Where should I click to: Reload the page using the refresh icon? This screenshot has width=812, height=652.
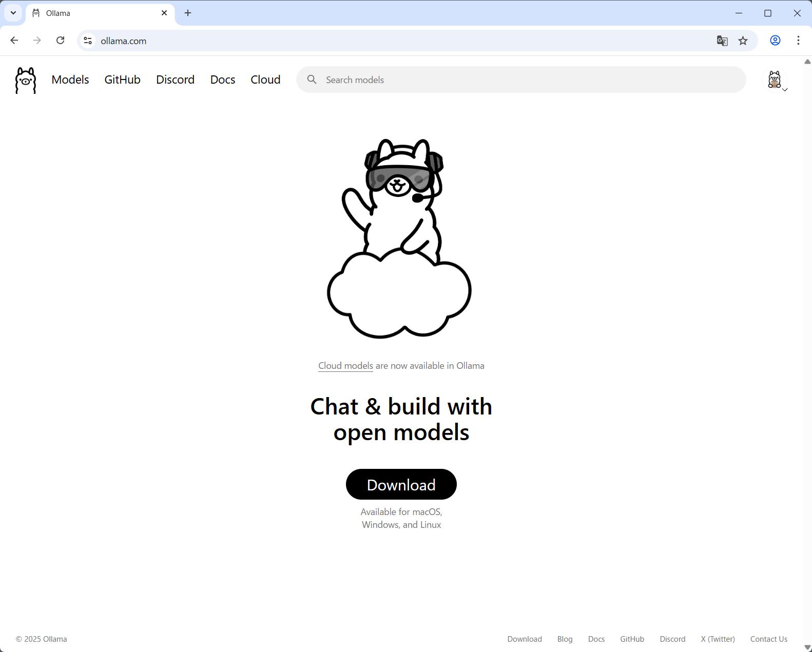pyautogui.click(x=60, y=41)
